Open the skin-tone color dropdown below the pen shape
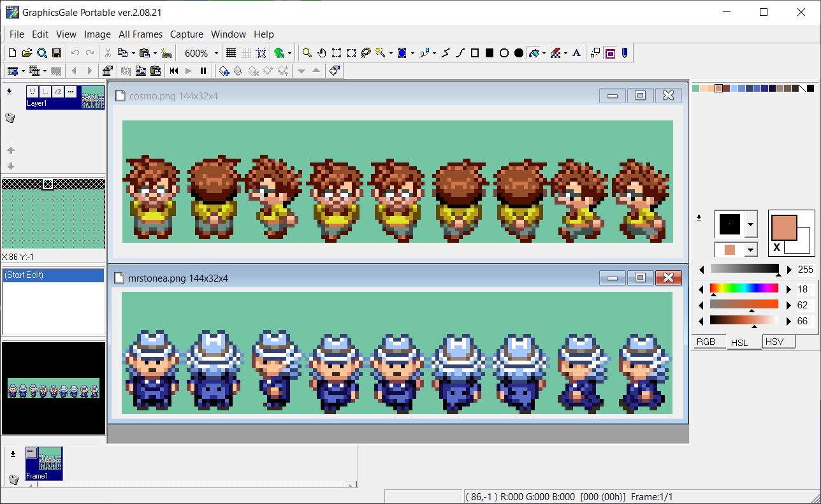The width and height of the screenshot is (821, 504). (751, 250)
